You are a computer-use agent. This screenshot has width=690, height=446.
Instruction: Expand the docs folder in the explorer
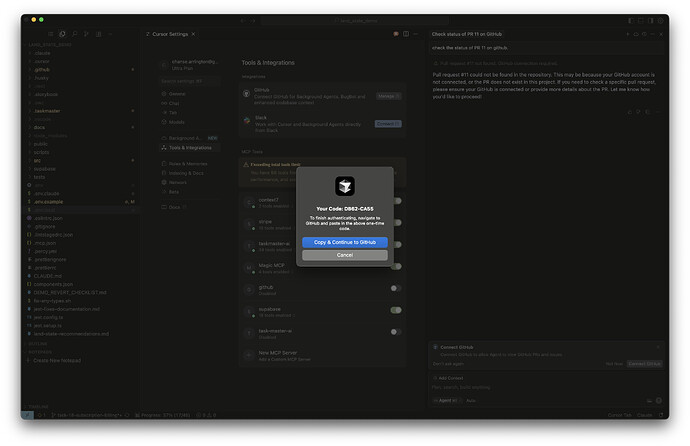pos(81,128)
